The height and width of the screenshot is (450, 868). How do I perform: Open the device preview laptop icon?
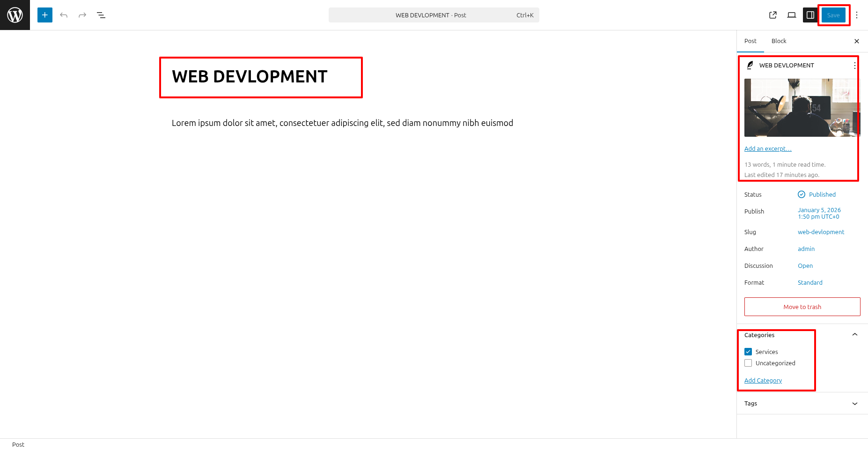(x=792, y=15)
